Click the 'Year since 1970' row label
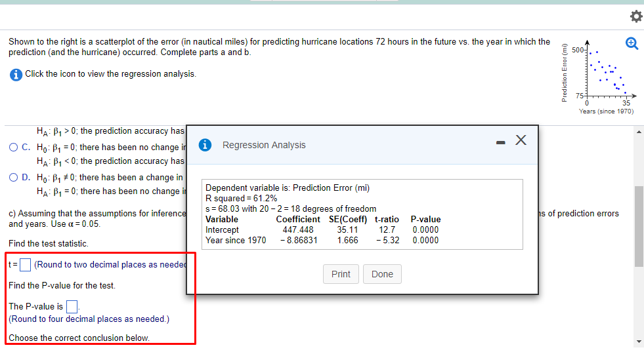 click(x=236, y=241)
